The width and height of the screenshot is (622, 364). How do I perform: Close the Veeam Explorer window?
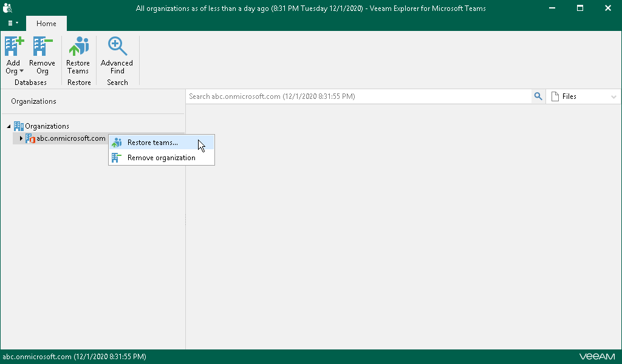click(x=607, y=8)
